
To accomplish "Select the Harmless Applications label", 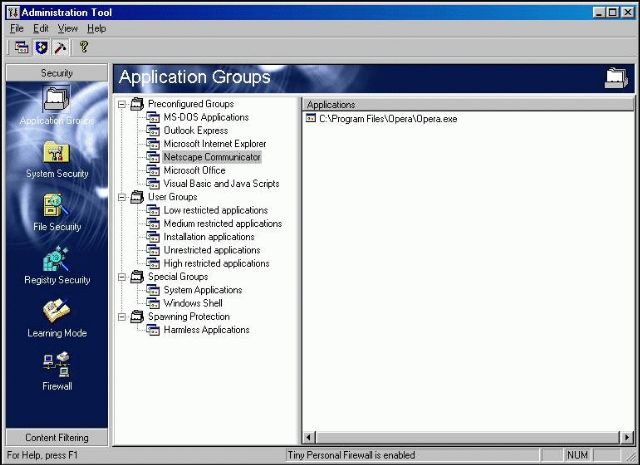I will tap(207, 330).
